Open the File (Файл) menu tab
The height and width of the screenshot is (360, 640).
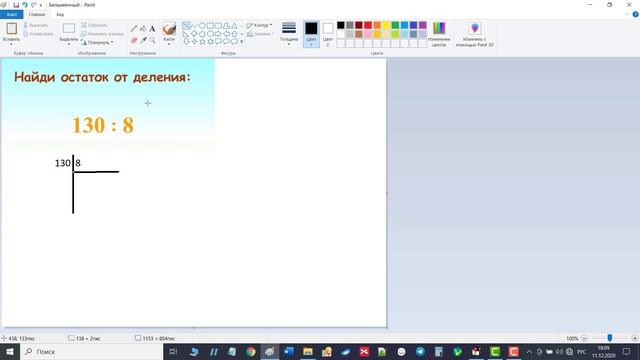pyautogui.click(x=11, y=14)
